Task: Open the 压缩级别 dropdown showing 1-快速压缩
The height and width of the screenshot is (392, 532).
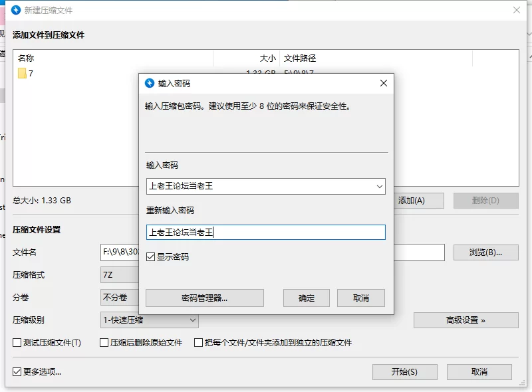Action: pyautogui.click(x=149, y=320)
